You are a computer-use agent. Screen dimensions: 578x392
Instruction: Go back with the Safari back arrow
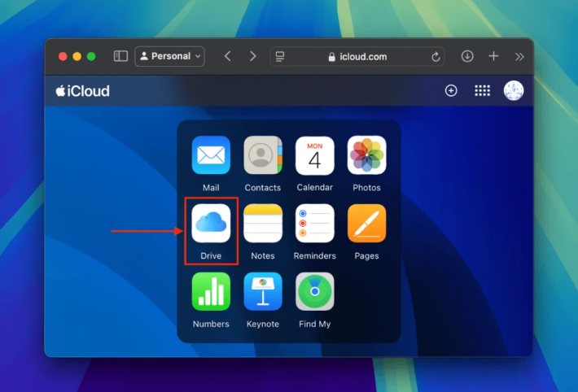228,56
